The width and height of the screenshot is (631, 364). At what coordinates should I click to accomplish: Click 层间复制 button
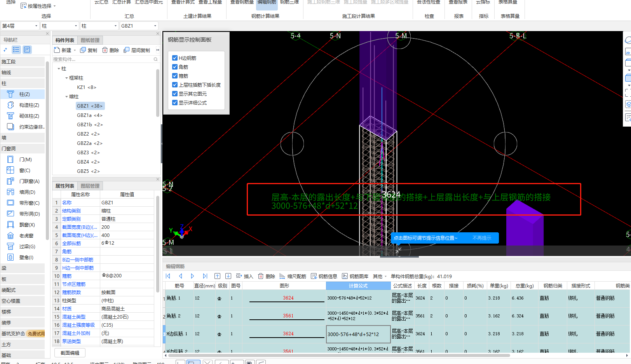[137, 50]
